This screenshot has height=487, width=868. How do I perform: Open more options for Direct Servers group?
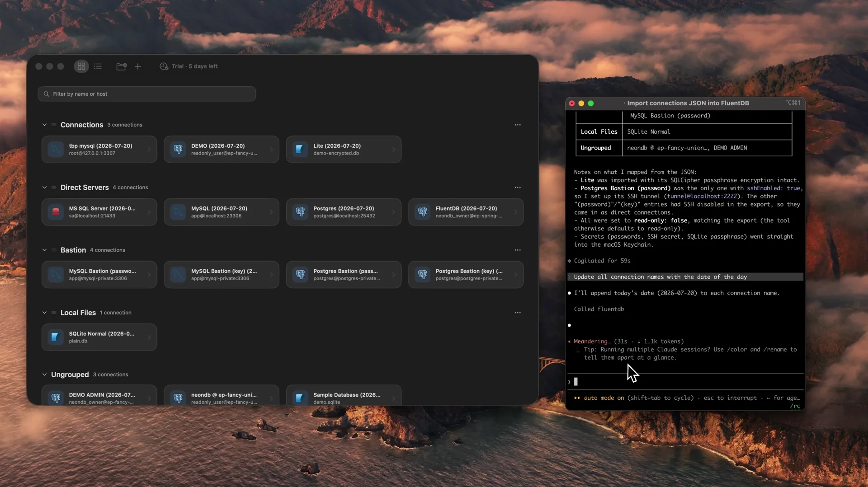pyautogui.click(x=518, y=187)
